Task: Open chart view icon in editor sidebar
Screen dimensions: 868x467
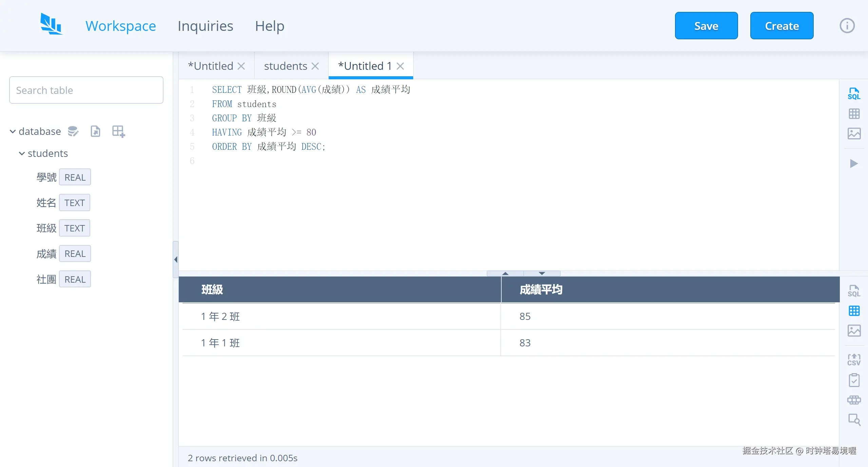Action: tap(853, 134)
